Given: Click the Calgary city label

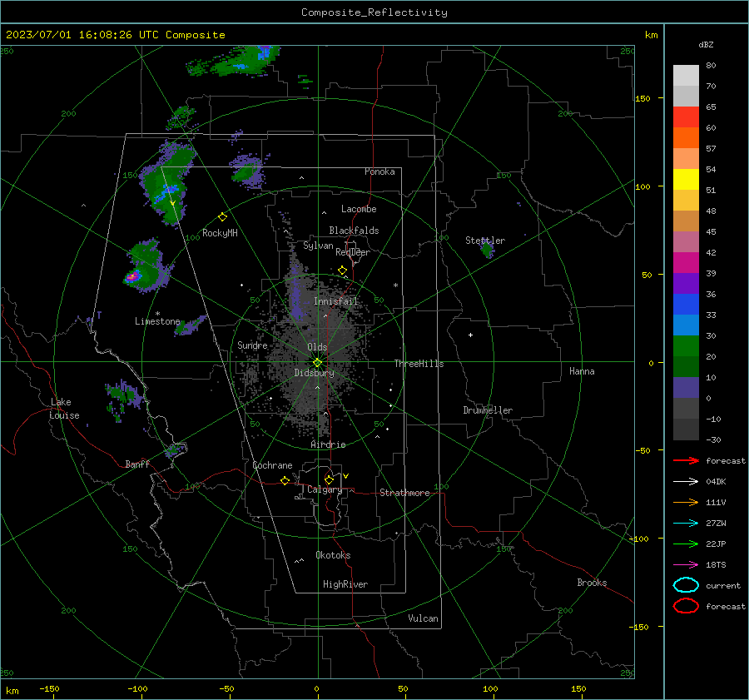Looking at the screenshot, I should click(x=325, y=489).
